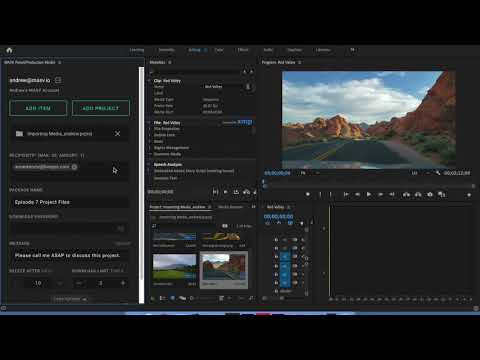Open Metadata panel menu
Viewport: 480px width, 360px height.
point(170,62)
